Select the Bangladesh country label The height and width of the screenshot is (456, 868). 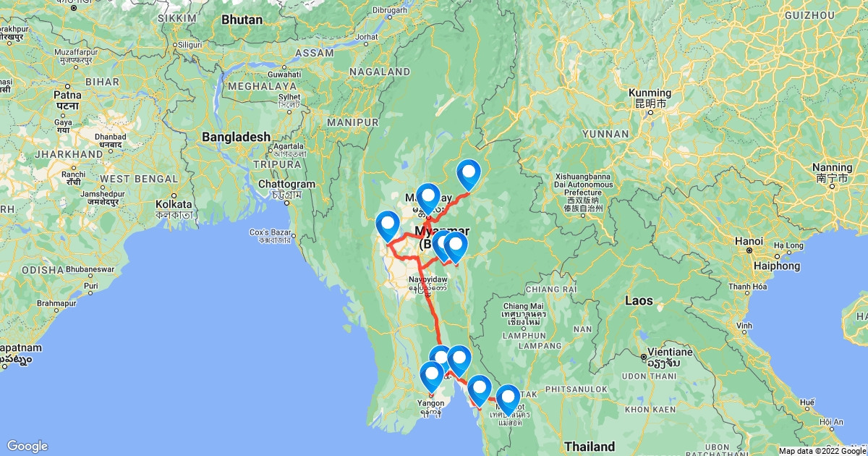[x=236, y=137]
